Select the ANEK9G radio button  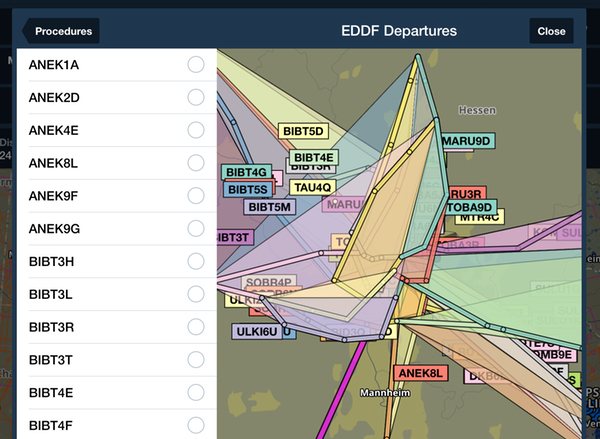click(196, 228)
